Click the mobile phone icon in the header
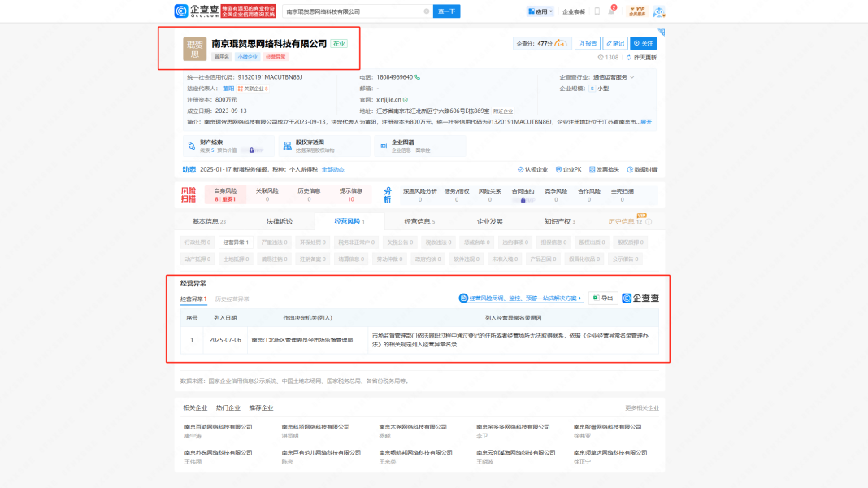 [597, 11]
